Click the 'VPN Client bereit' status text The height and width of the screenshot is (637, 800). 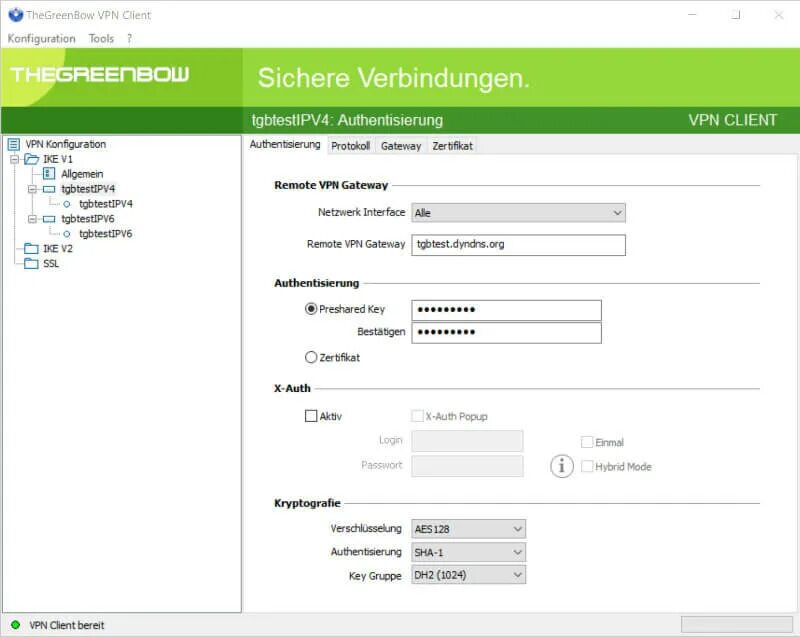66,625
